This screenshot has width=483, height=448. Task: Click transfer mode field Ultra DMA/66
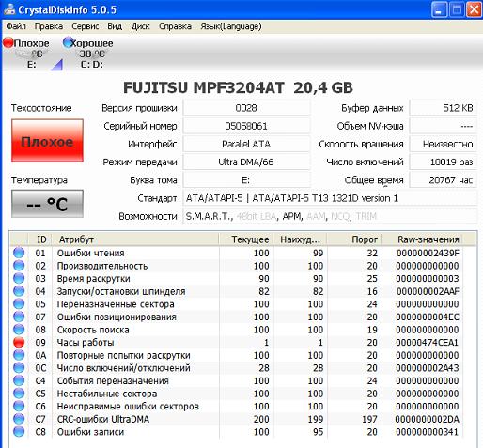click(246, 162)
